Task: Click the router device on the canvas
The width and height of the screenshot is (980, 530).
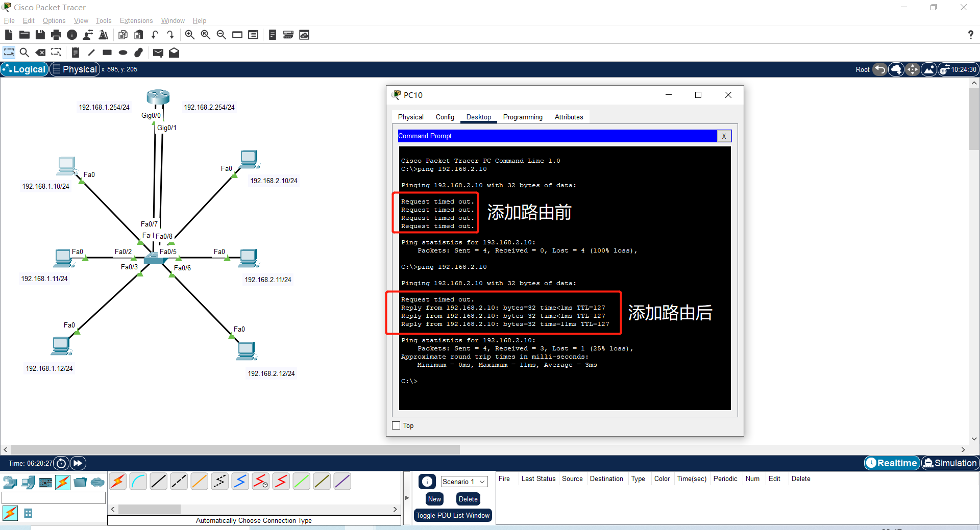Action: pyautogui.click(x=158, y=97)
